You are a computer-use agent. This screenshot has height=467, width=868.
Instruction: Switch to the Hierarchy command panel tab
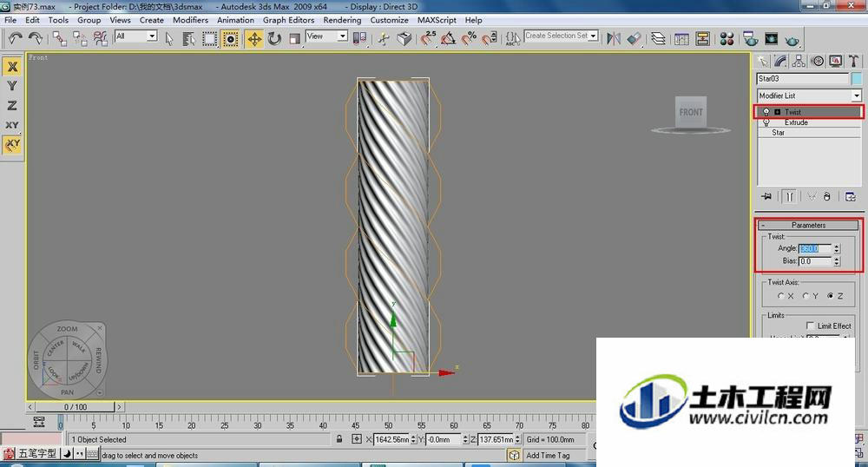[799, 61]
